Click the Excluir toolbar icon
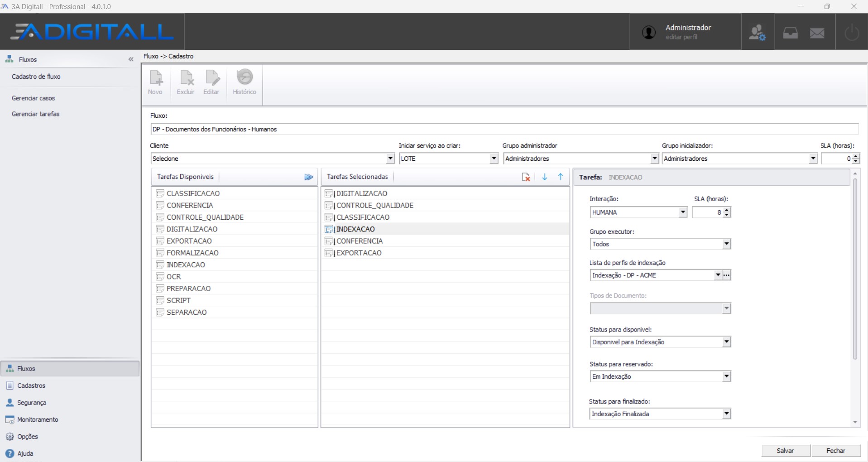This screenshot has height=462, width=868. 186,78
